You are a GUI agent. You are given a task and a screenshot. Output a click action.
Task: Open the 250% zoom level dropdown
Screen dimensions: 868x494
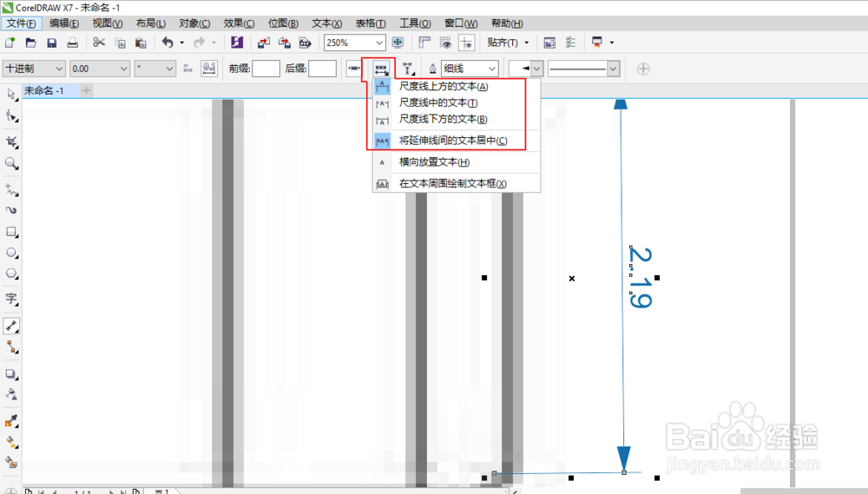pos(379,43)
